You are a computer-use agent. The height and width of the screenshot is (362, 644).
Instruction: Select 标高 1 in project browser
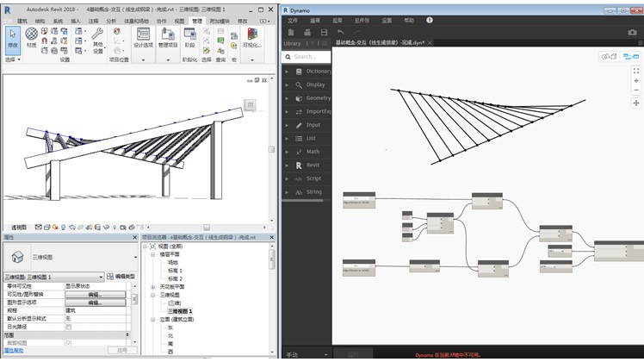pos(175,271)
